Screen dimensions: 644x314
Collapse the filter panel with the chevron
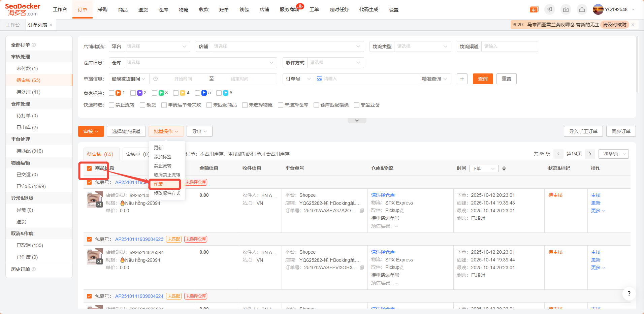[x=357, y=121]
